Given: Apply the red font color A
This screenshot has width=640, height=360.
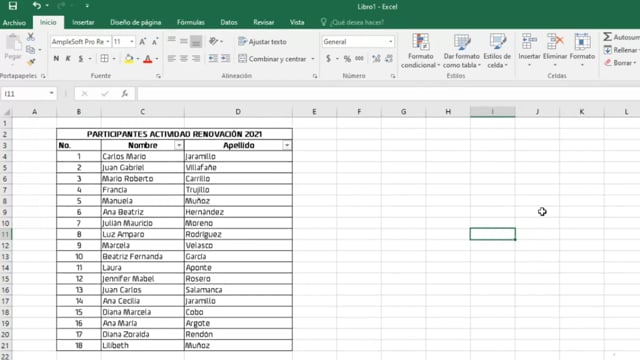Looking at the screenshot, I should (x=148, y=59).
